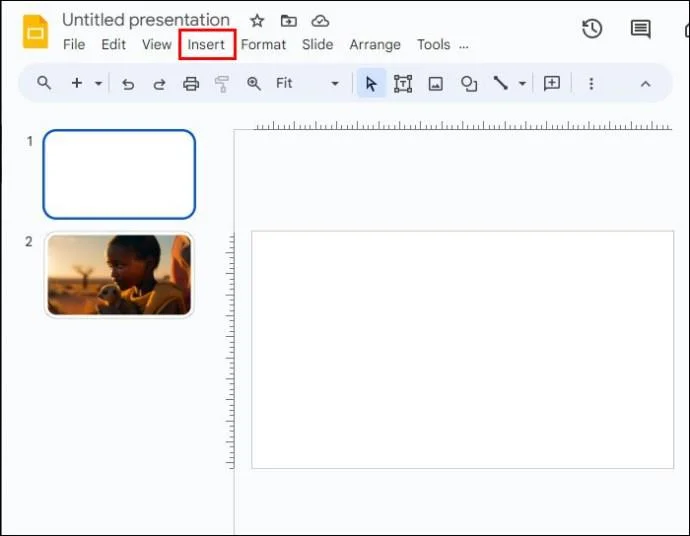This screenshot has width=690, height=536.
Task: Add a new slide with plus icon
Action: pos(77,83)
